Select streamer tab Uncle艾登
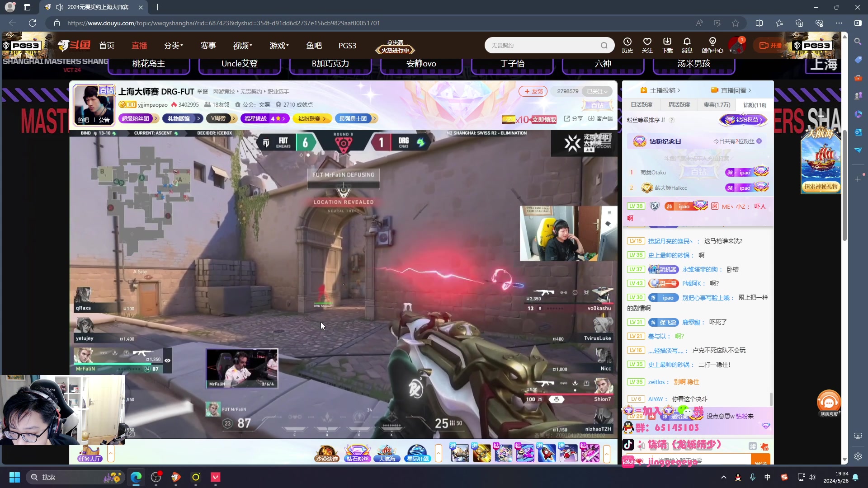 240,64
